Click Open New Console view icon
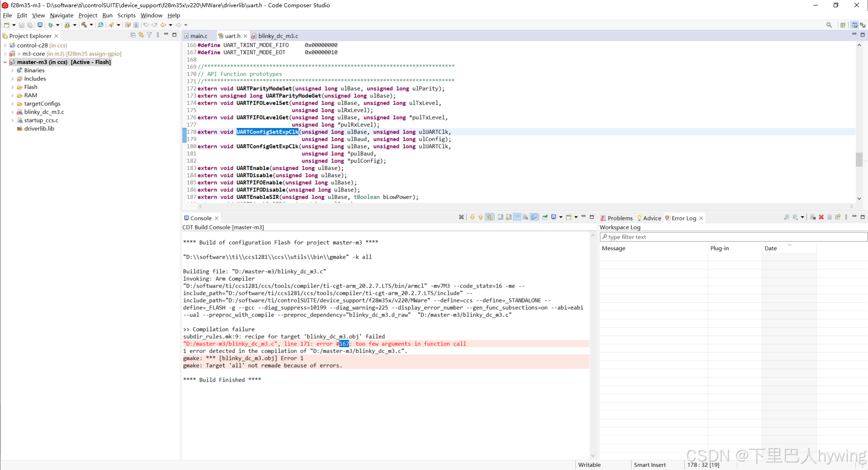Image resolution: width=868 pixels, height=470 pixels. point(569,217)
